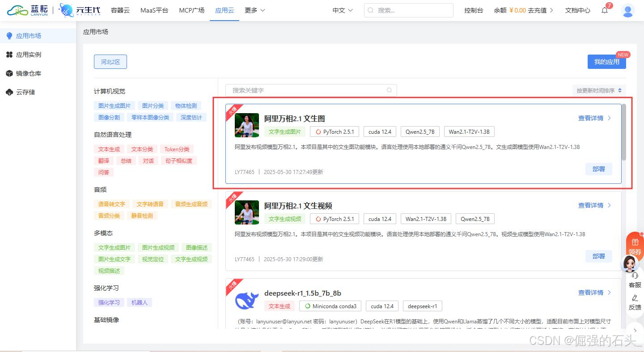Open the notification bell icon
Viewport: 644px width, 352px height.
(x=605, y=10)
